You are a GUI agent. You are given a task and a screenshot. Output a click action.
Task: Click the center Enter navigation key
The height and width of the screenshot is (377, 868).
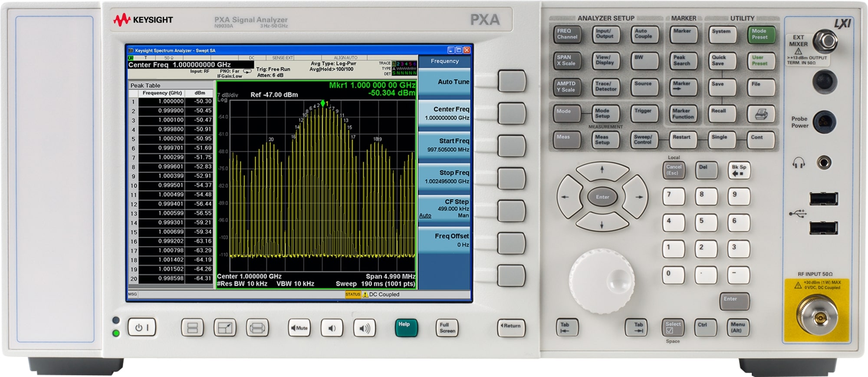point(602,197)
